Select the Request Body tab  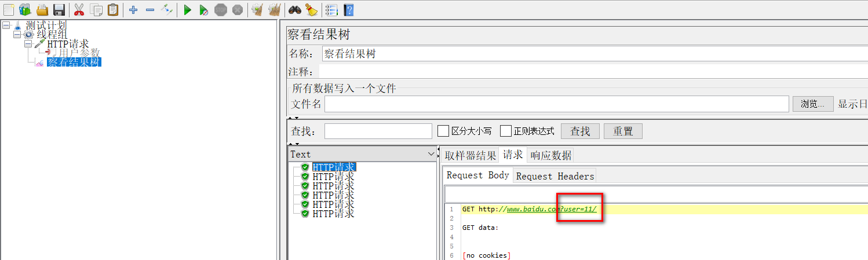[478, 175]
